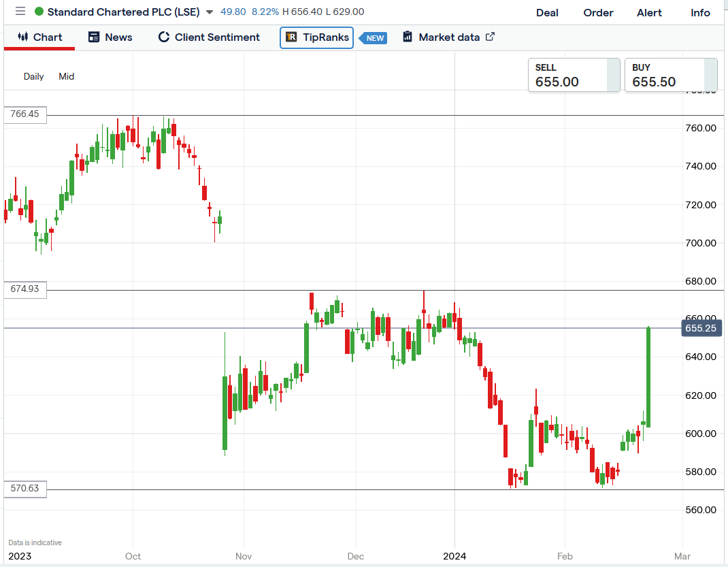
Task: Click the green market status dot
Action: point(39,12)
